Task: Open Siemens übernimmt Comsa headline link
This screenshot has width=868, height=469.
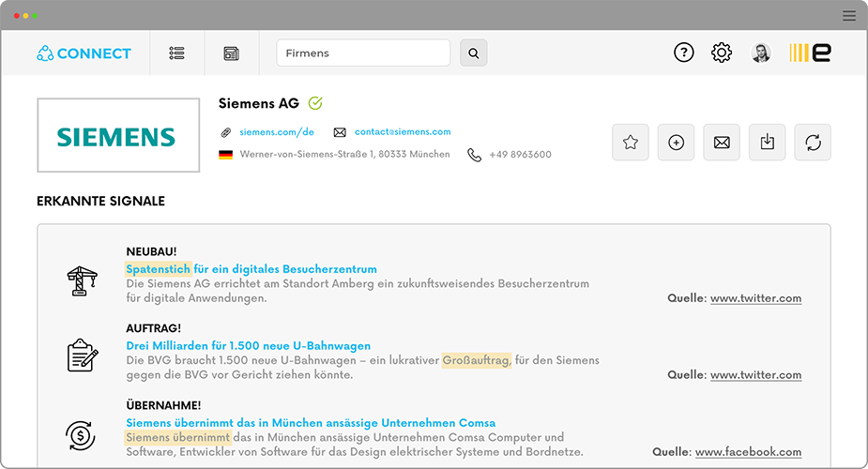Action: point(311,422)
